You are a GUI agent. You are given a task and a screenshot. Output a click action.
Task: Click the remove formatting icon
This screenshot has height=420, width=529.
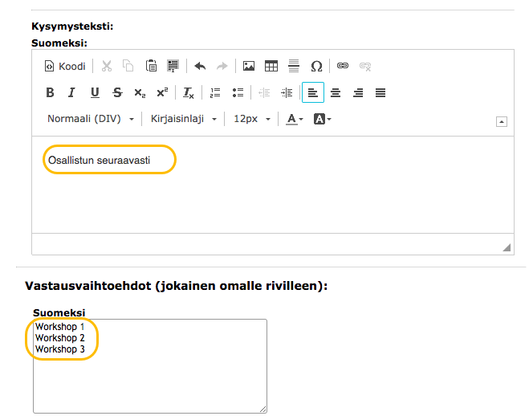tap(188, 92)
